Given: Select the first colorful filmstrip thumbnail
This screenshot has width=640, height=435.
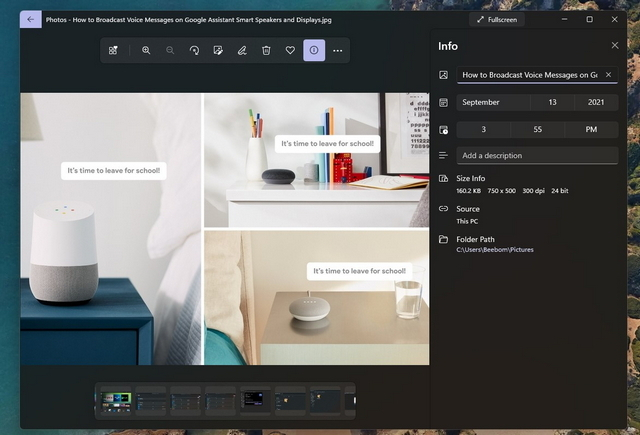Looking at the screenshot, I should [116, 400].
